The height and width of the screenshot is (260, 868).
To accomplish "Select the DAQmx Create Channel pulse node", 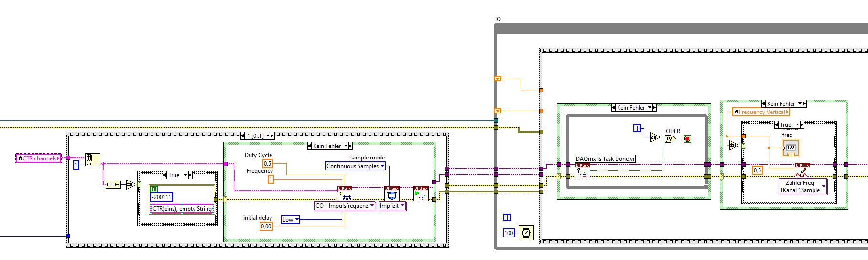I will click(344, 193).
